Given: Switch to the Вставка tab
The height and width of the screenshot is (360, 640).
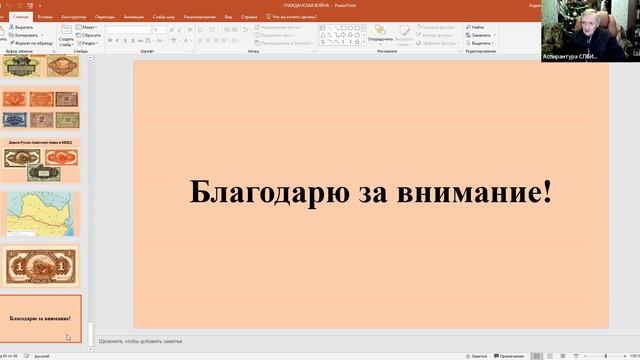Looking at the screenshot, I should point(45,17).
